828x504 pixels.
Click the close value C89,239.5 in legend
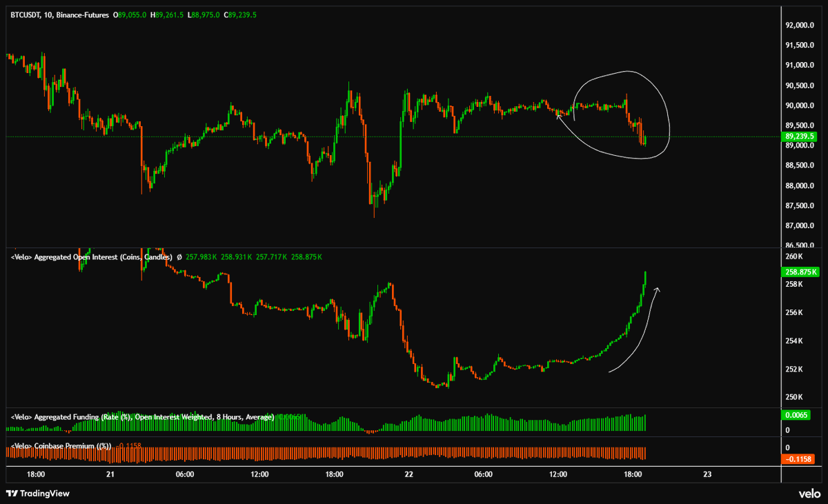240,14
